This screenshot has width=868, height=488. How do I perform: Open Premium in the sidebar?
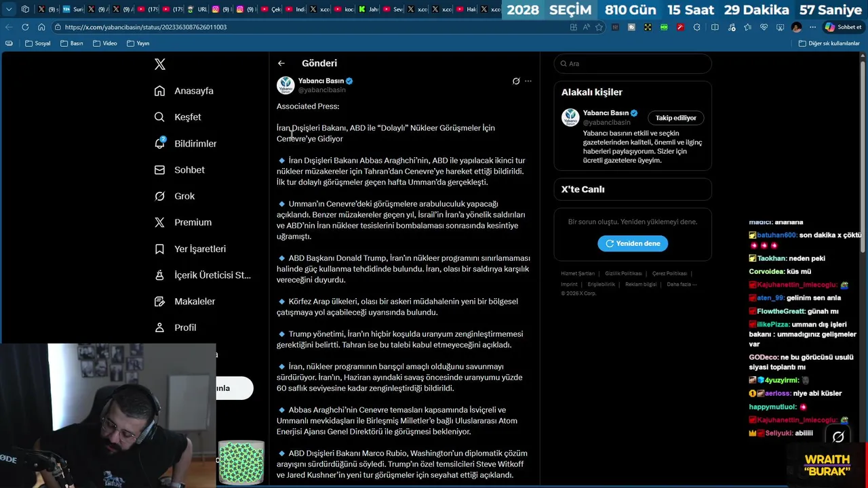click(x=182, y=222)
